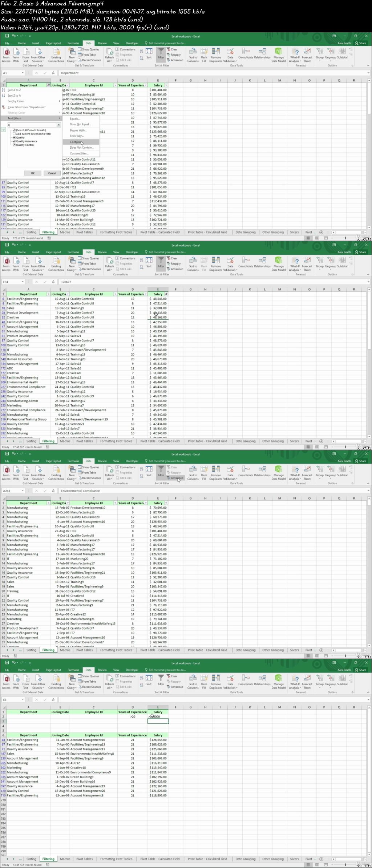Pick 'Custom Filter...' from the submenu
The height and width of the screenshot is (868, 372).
[x=79, y=153]
